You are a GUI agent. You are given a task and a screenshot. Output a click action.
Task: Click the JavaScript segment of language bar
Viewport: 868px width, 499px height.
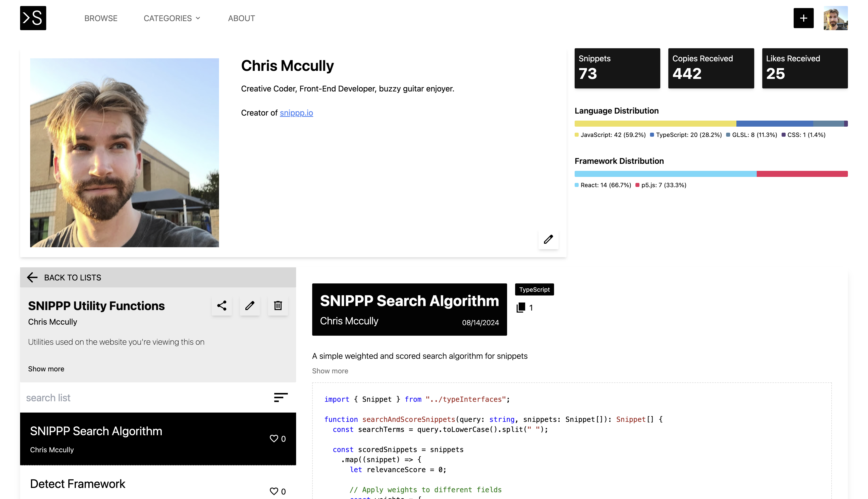click(x=655, y=123)
